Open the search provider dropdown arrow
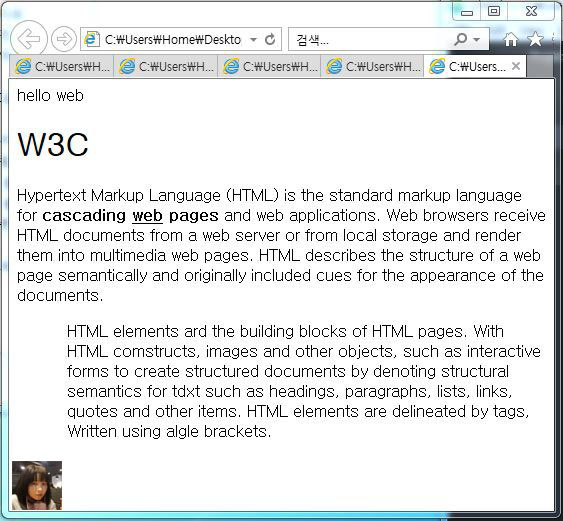 coord(477,39)
